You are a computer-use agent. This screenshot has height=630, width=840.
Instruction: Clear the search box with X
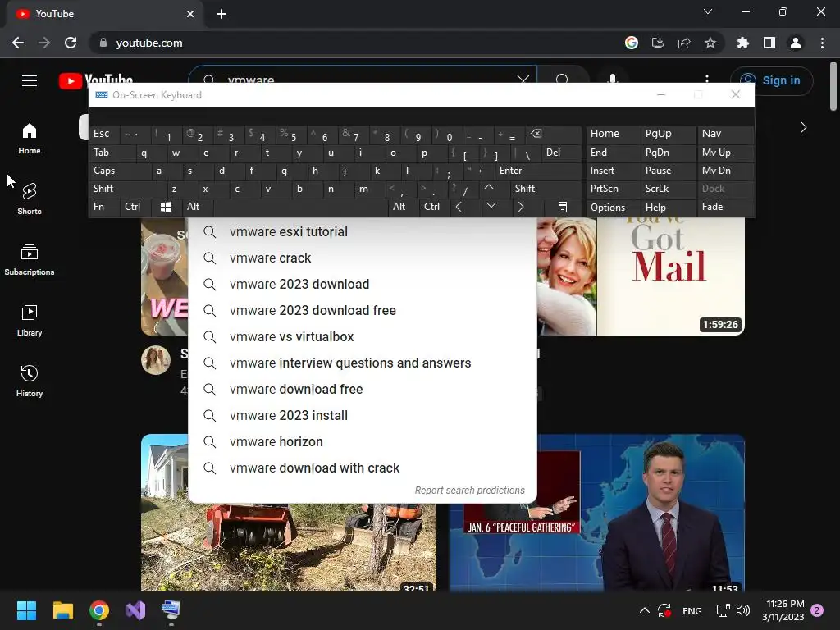click(523, 80)
